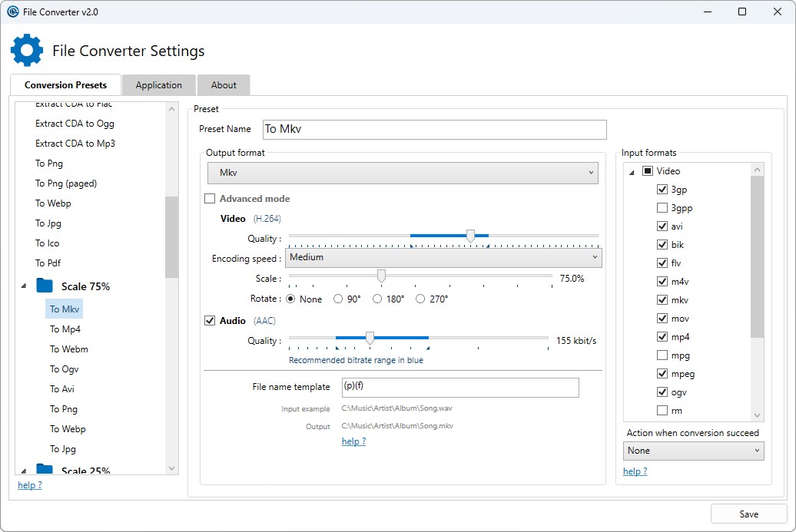Check the 3gpp input format
This screenshot has width=796, height=532.
pyautogui.click(x=662, y=208)
